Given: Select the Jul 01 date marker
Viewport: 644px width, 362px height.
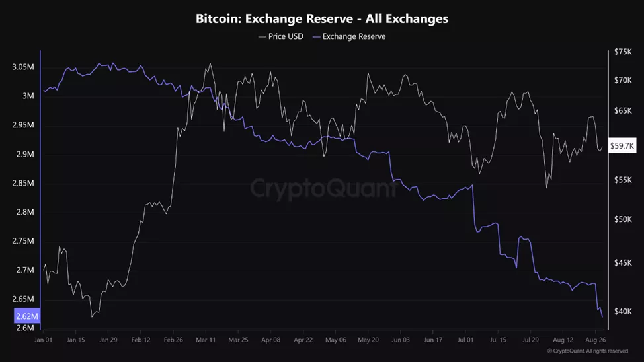Looking at the screenshot, I should pyautogui.click(x=465, y=340).
